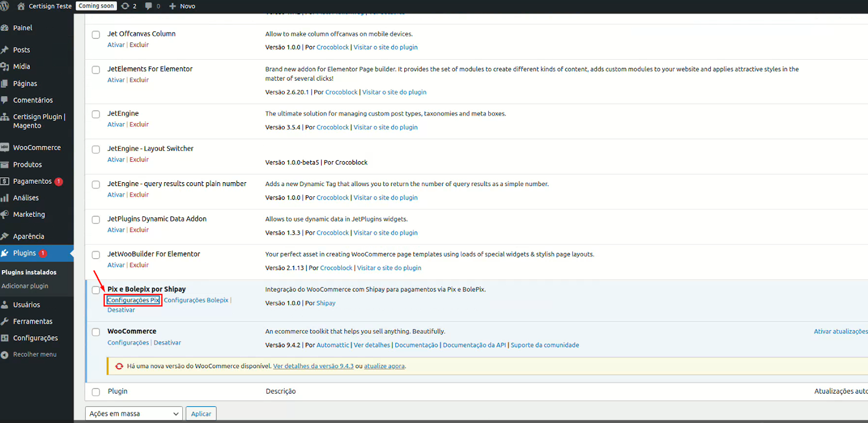This screenshot has width=868, height=423.
Task: Click the Posts pin icon
Action: [4, 50]
